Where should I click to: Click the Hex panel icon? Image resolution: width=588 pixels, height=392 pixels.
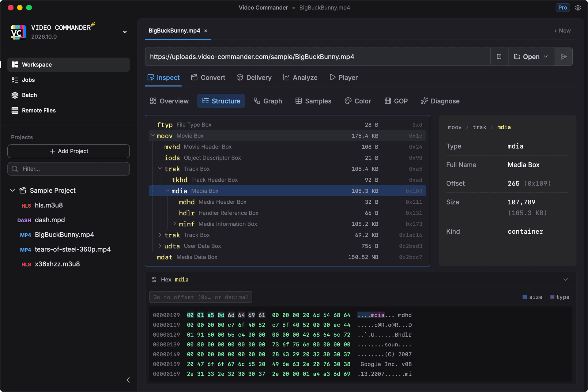pyautogui.click(x=154, y=280)
